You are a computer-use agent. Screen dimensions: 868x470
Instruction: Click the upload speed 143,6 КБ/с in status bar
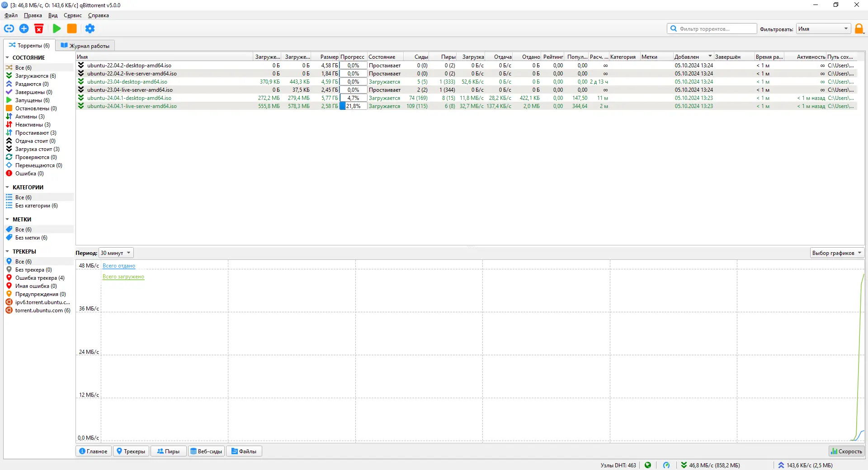pos(806,465)
